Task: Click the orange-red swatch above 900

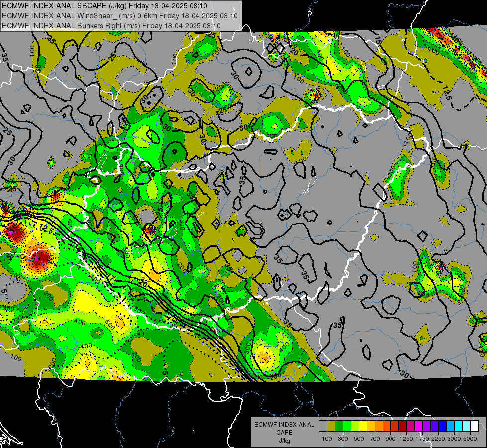Action: coord(387,426)
